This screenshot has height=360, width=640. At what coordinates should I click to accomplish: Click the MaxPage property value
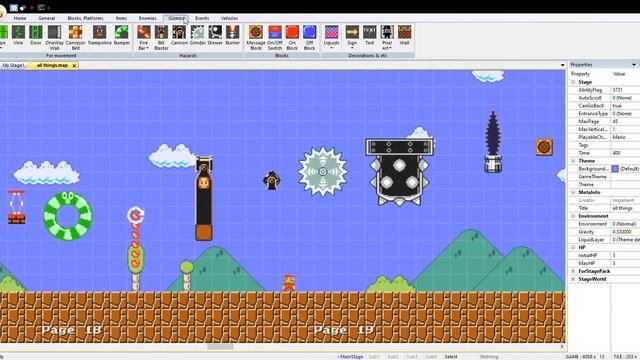click(625, 122)
